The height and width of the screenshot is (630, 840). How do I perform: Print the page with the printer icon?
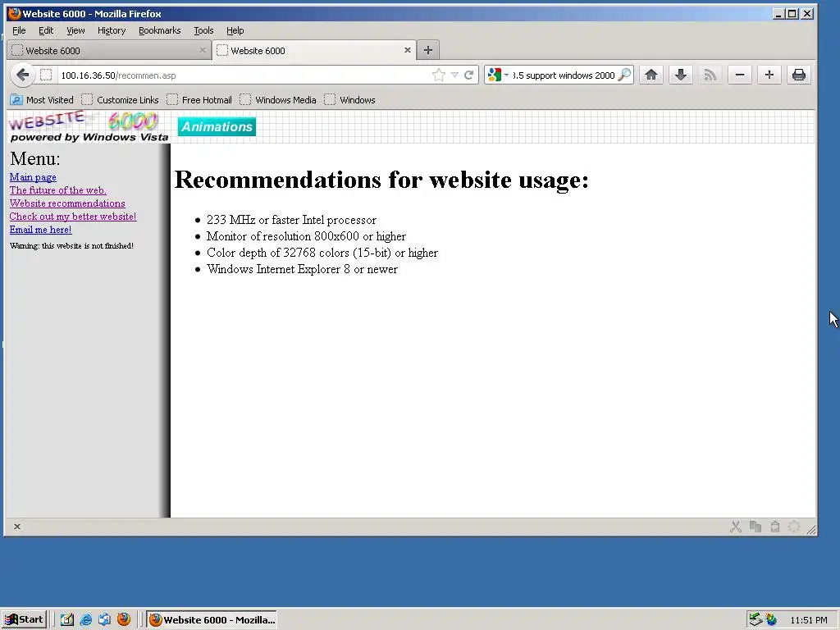click(x=798, y=75)
